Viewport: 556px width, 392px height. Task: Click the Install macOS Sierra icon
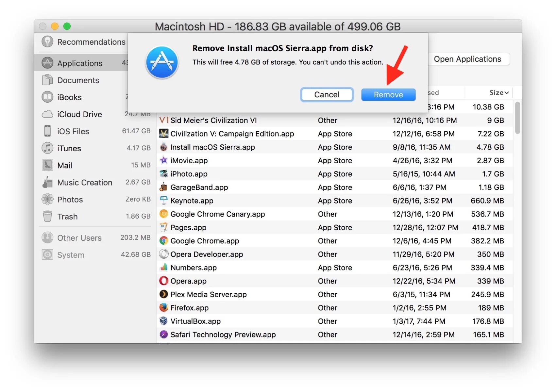pyautogui.click(x=164, y=147)
